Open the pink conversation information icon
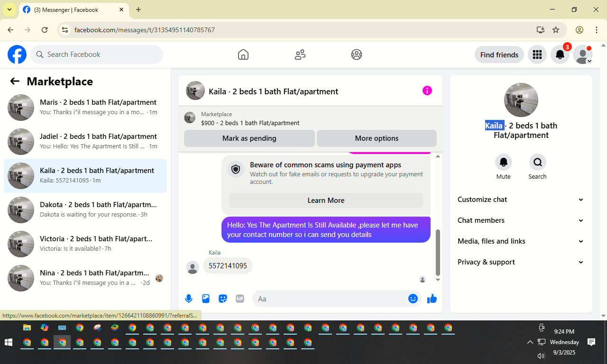This screenshot has width=607, height=364. click(x=427, y=91)
